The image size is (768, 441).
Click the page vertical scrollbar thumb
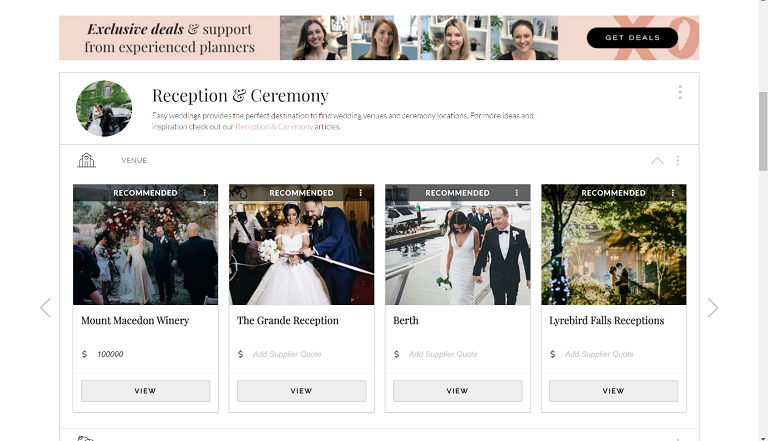[763, 131]
